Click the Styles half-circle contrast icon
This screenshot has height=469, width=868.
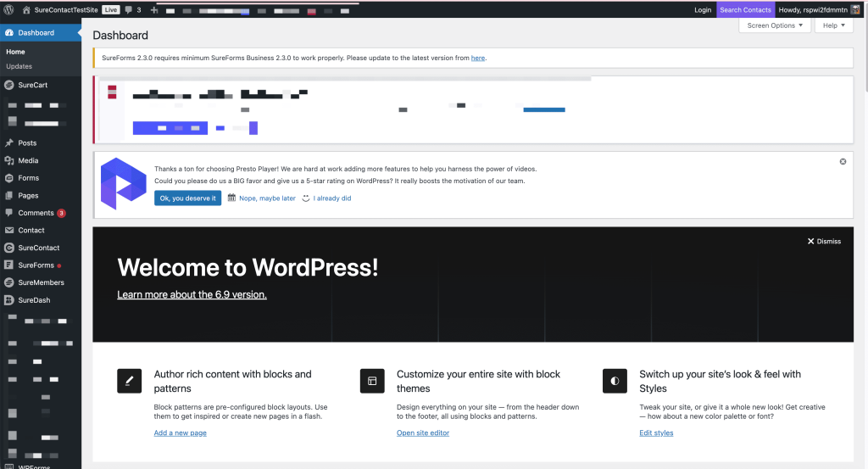coord(615,381)
